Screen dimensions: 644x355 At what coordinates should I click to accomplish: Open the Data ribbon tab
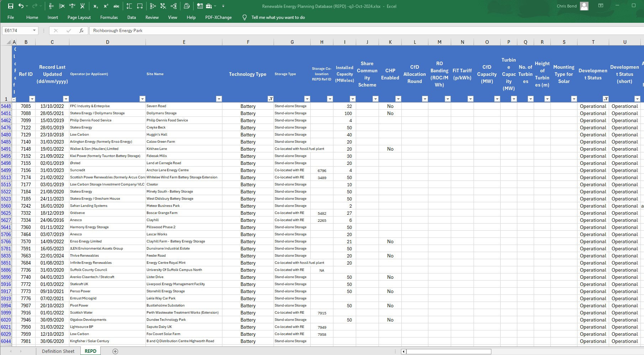pyautogui.click(x=132, y=17)
